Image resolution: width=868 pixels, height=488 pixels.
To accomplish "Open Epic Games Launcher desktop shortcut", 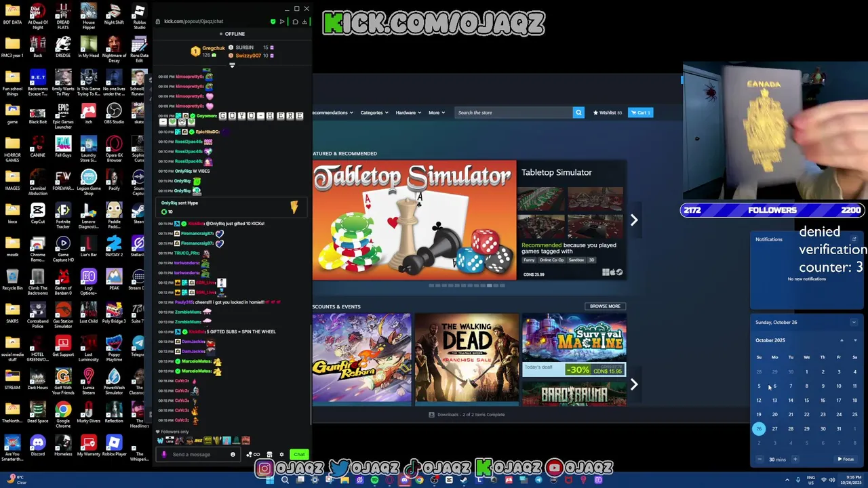I will 63,115.
